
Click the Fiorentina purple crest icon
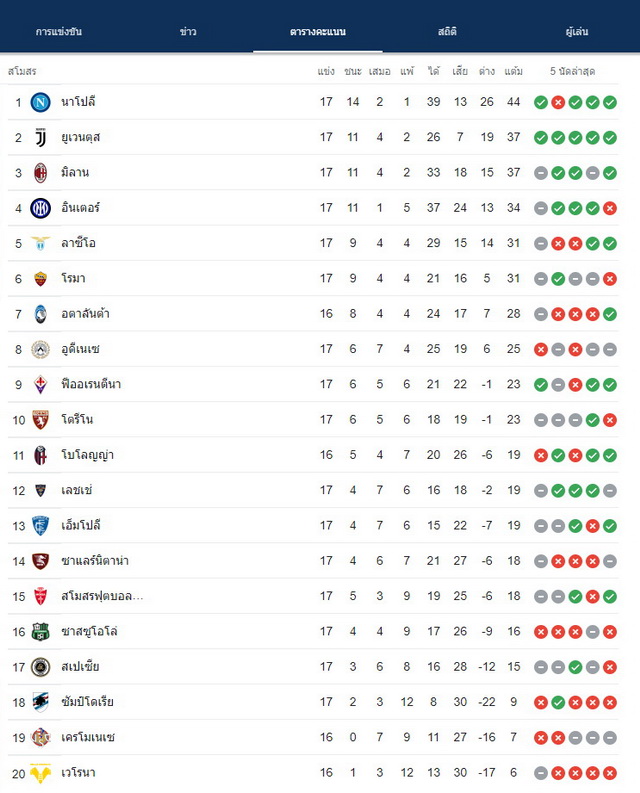(x=40, y=384)
